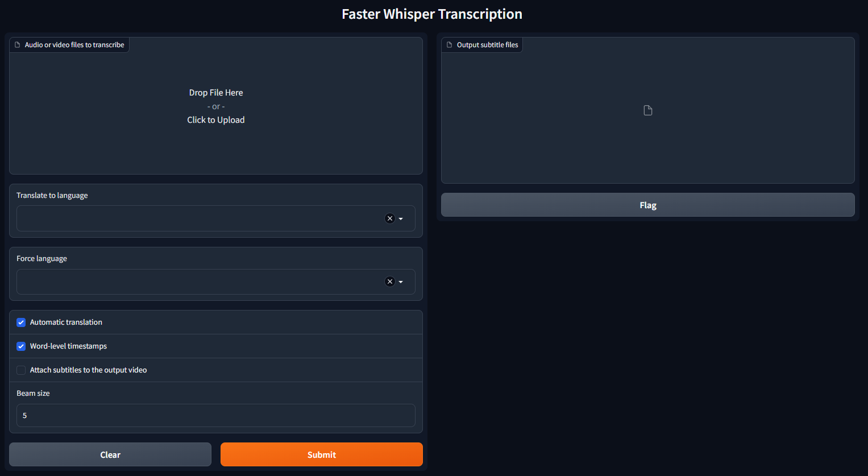868x476 pixels.
Task: Click the Output subtitle files label
Action: (488, 45)
